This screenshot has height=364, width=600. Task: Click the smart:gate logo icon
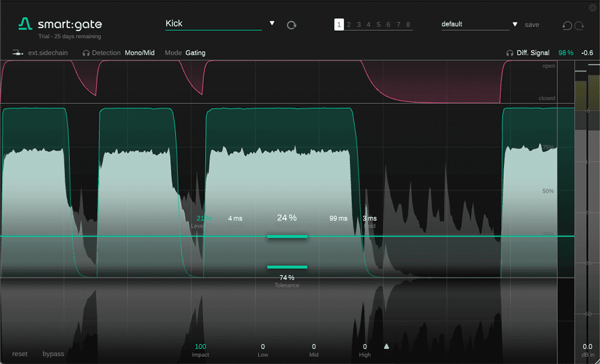pyautogui.click(x=25, y=23)
